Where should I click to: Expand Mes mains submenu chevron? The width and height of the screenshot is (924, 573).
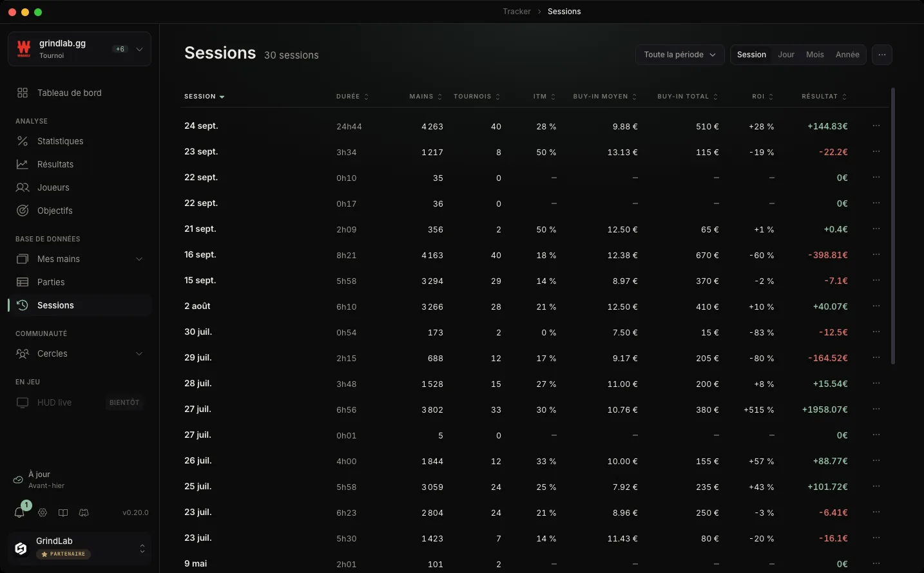pos(139,259)
